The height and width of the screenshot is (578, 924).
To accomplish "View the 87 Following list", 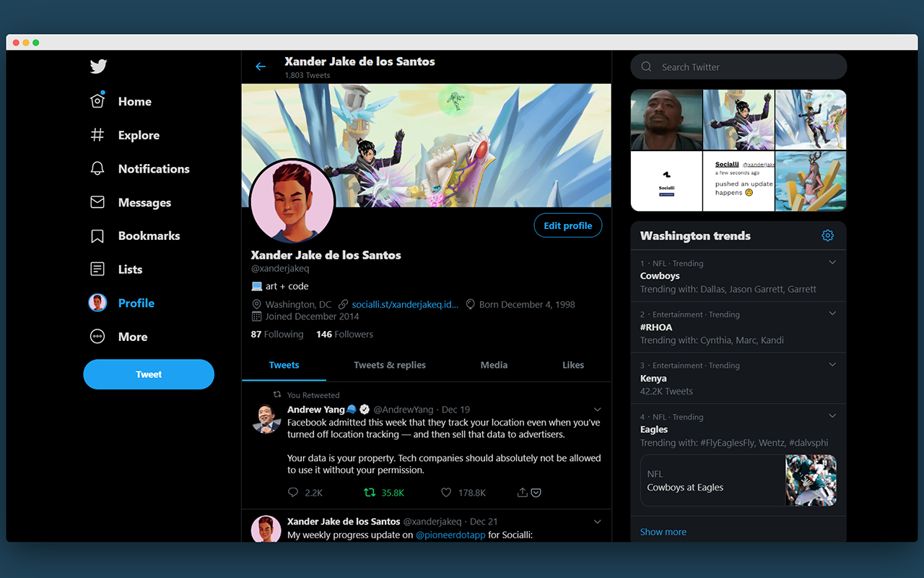I will coord(277,335).
